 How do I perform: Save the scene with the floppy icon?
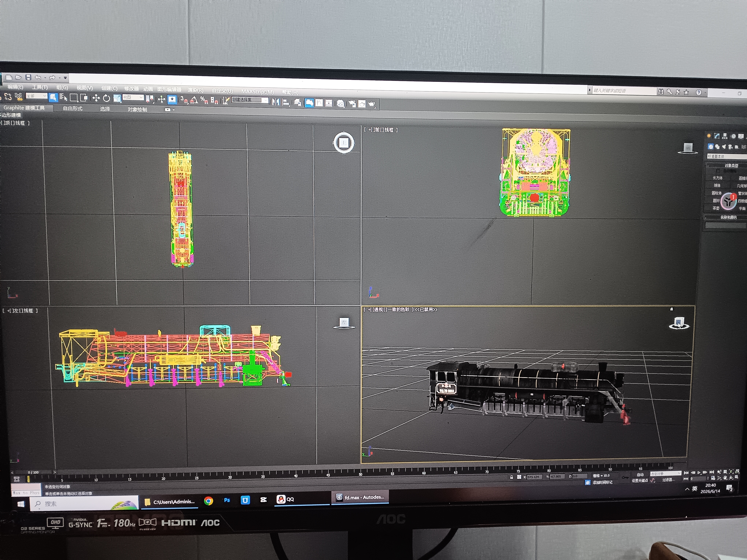(28, 77)
